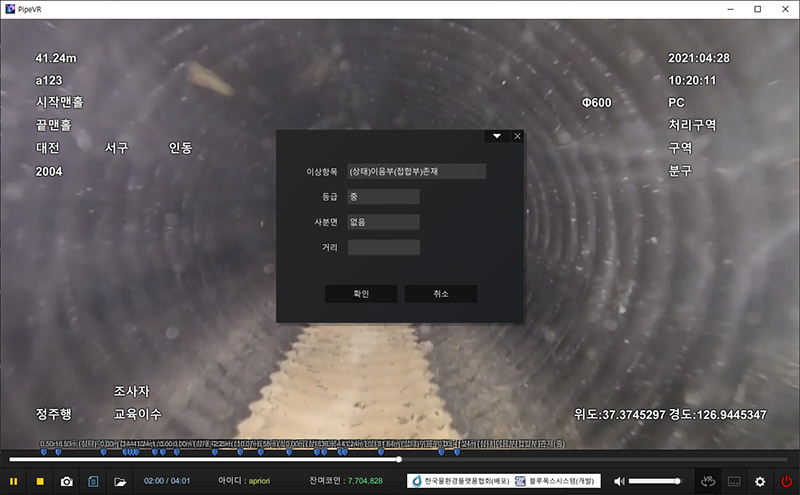Viewport: 800px width, 495px height.
Task: Open the report document icon
Action: click(93, 481)
